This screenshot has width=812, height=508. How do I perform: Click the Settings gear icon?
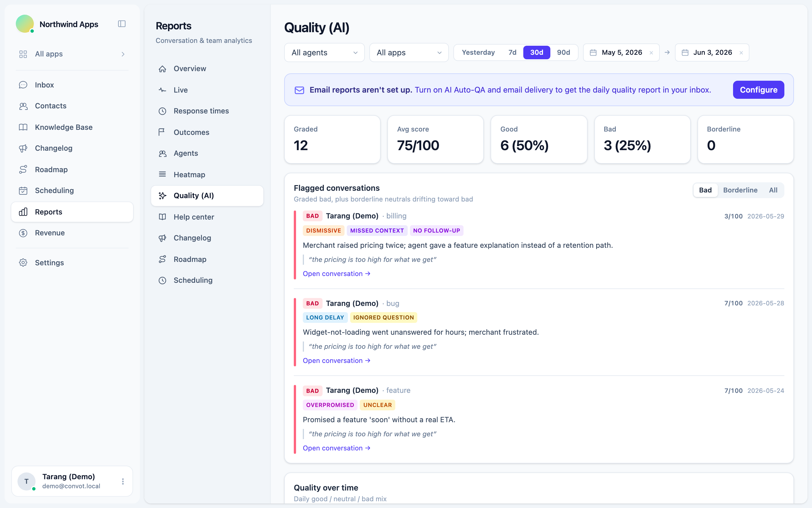click(x=23, y=263)
